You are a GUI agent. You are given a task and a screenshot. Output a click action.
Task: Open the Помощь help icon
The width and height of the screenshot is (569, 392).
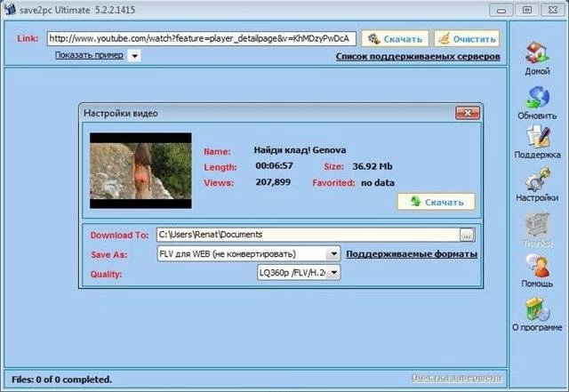click(x=537, y=266)
